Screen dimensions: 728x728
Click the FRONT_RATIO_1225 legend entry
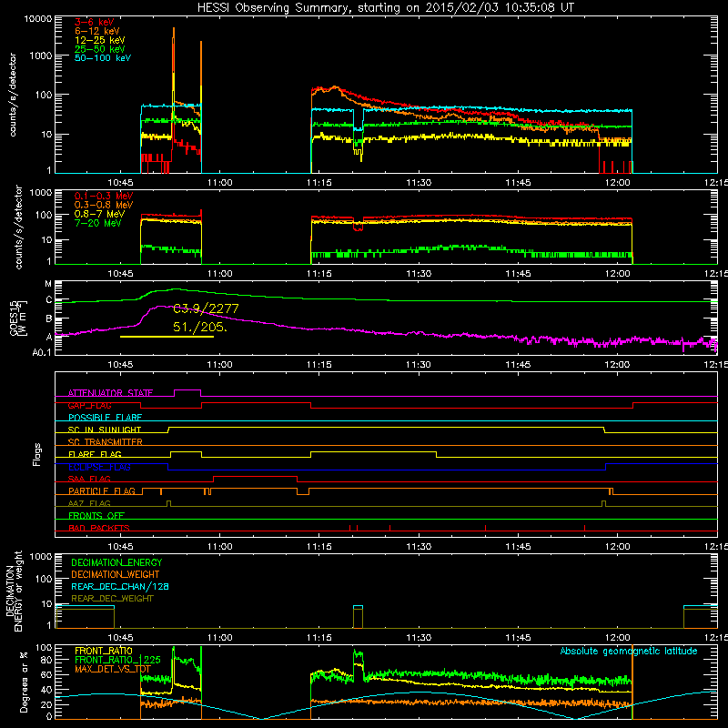[x=118, y=660]
